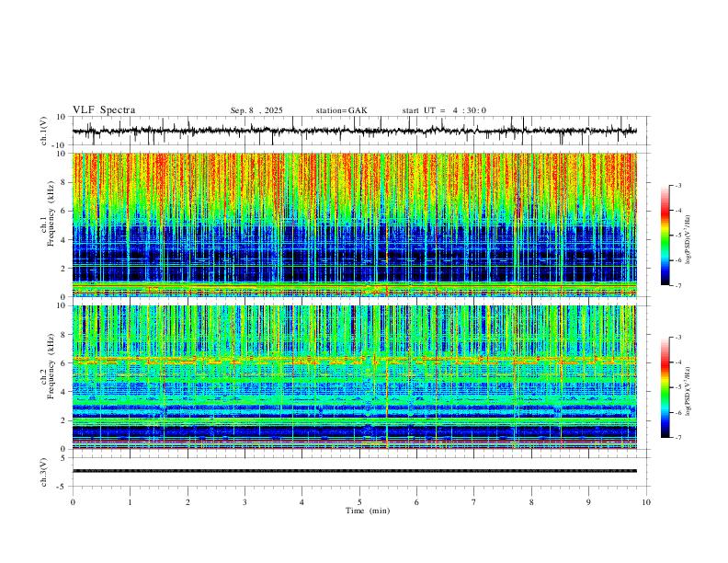Click the date "Sep. 8 , 2025"

point(256,110)
